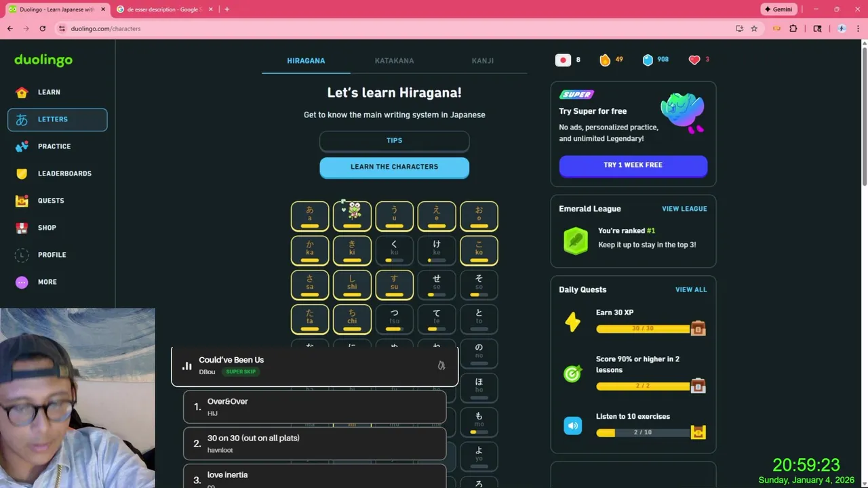Switch to the Hiragana tab
The height and width of the screenshot is (488, 868).
pyautogui.click(x=306, y=60)
